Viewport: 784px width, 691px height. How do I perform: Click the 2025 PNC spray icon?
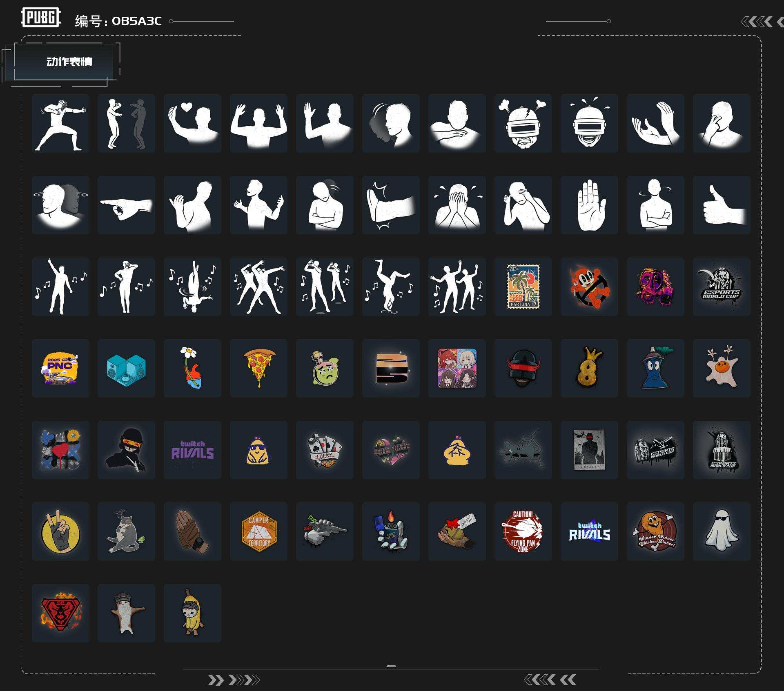[60, 368]
